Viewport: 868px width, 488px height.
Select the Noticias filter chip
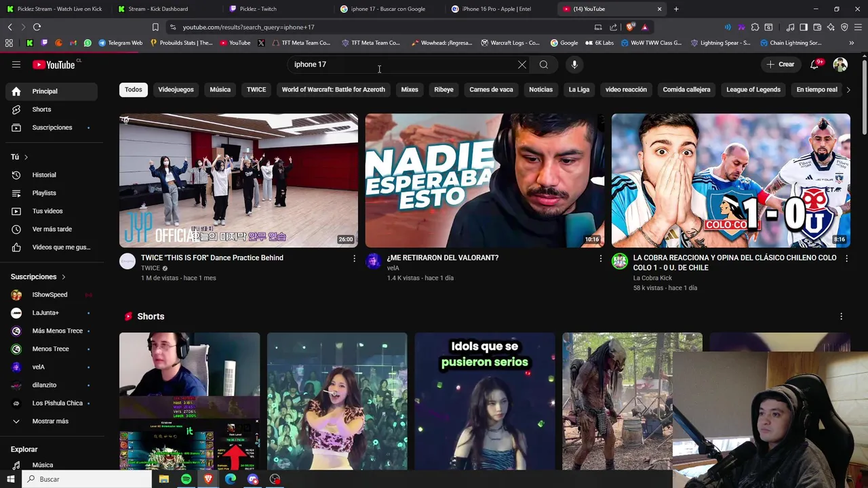[x=540, y=89]
